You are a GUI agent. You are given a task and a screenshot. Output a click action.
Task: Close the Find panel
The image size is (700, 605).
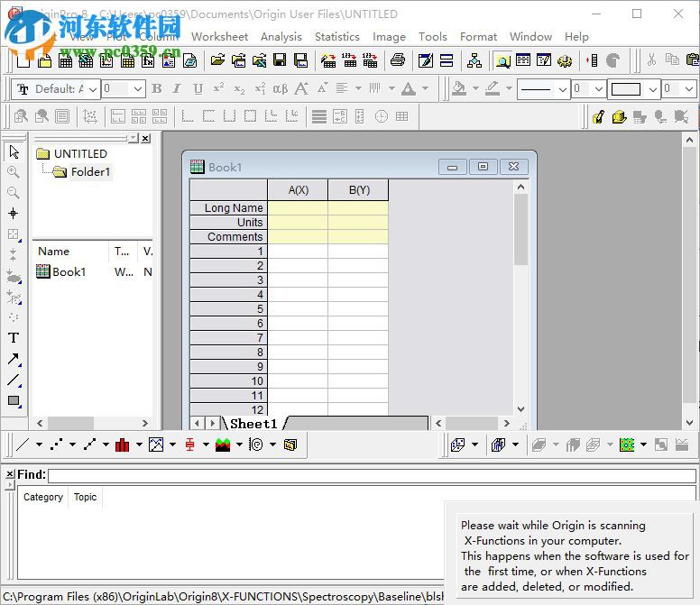10,474
